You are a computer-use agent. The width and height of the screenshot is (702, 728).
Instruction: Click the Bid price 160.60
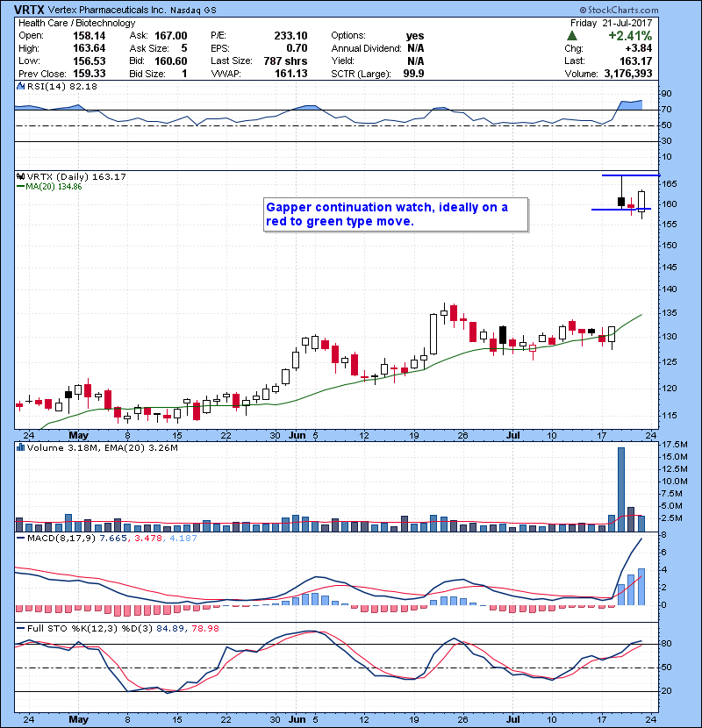171,61
